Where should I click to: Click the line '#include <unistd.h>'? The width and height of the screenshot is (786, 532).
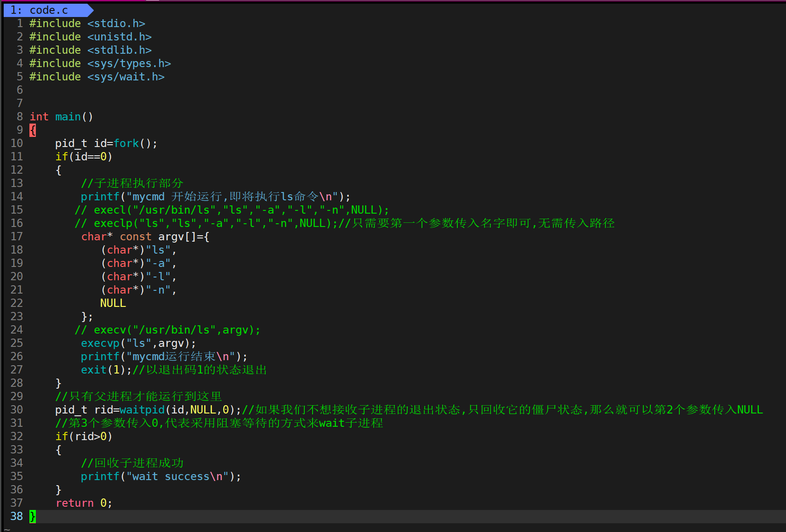coord(91,37)
